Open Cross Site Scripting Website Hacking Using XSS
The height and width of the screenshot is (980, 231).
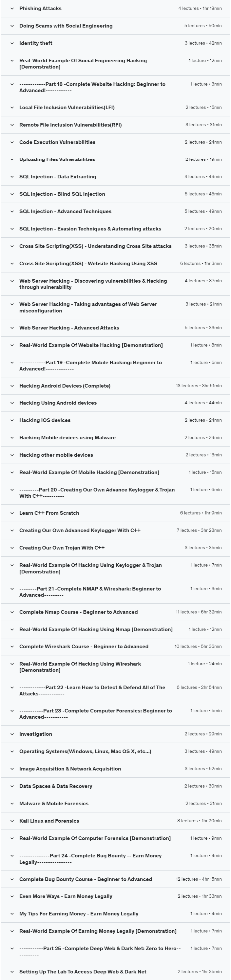click(88, 263)
